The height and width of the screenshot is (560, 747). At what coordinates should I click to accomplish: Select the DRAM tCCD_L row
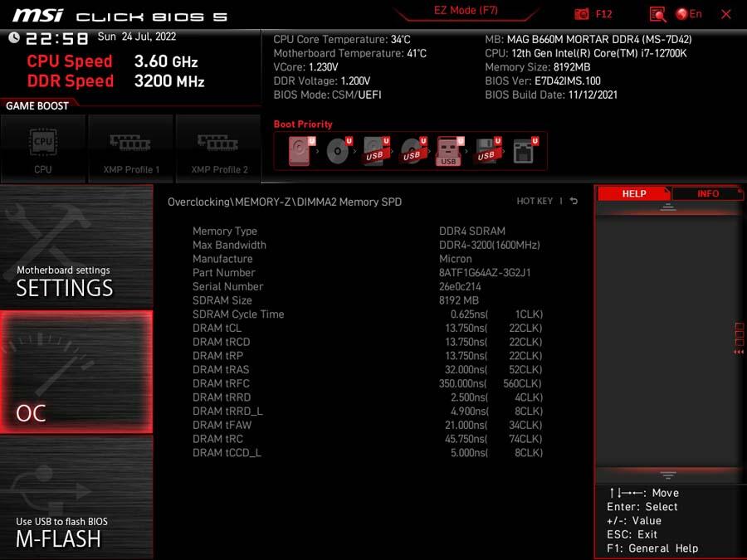coord(368,452)
